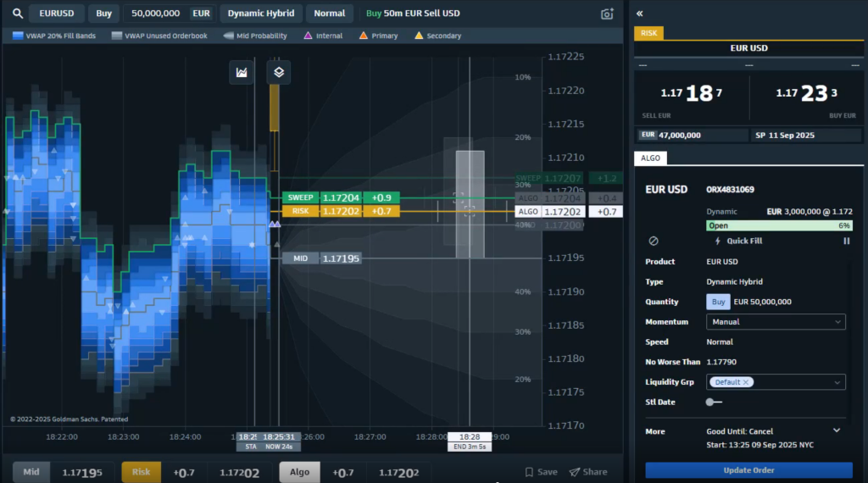
Task: Select the ALGO tab in side panel
Action: pos(651,158)
